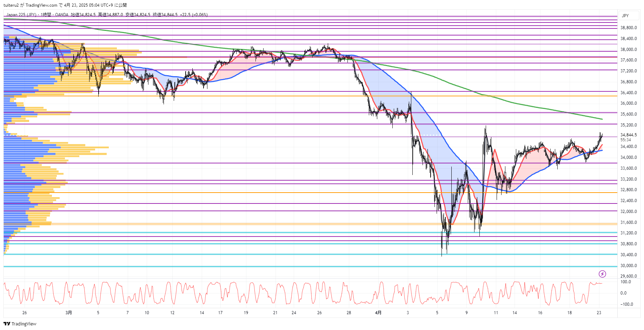This screenshot has width=644, height=330.
Task: Click the 36,000.0 price scale label
Action: click(628, 103)
